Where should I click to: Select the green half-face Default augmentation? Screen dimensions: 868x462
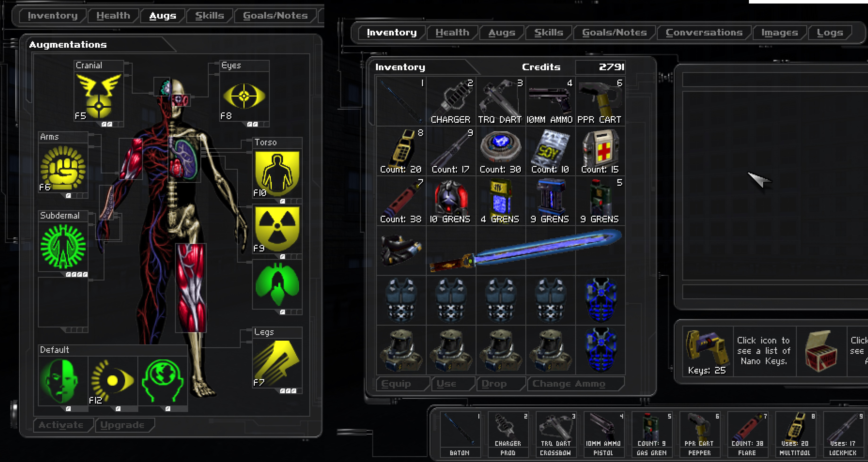point(63,381)
